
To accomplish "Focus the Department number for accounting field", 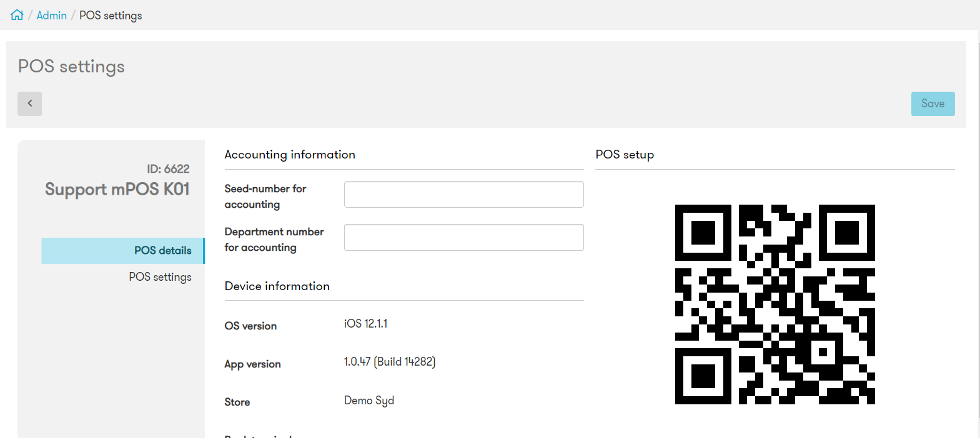I will tap(463, 238).
